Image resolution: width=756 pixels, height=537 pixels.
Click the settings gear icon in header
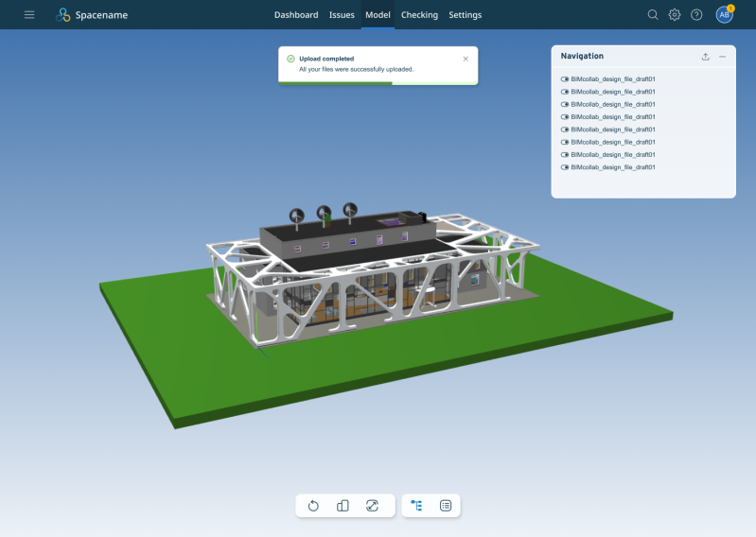pyautogui.click(x=675, y=15)
